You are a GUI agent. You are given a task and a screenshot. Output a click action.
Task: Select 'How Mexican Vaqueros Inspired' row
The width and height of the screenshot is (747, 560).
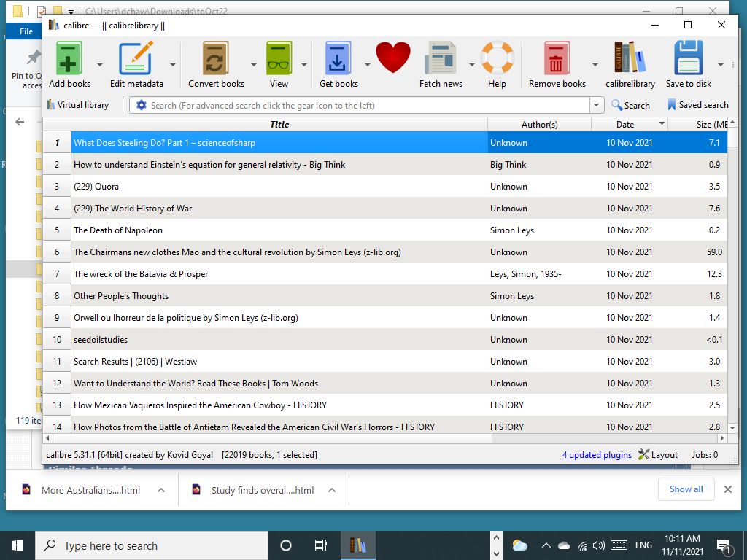pos(399,405)
